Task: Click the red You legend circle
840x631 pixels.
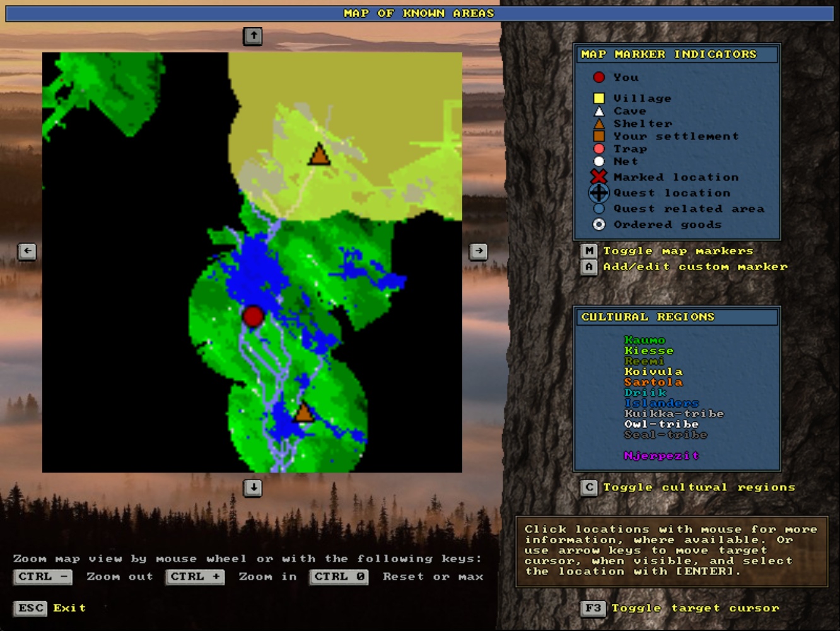Action: 598,77
